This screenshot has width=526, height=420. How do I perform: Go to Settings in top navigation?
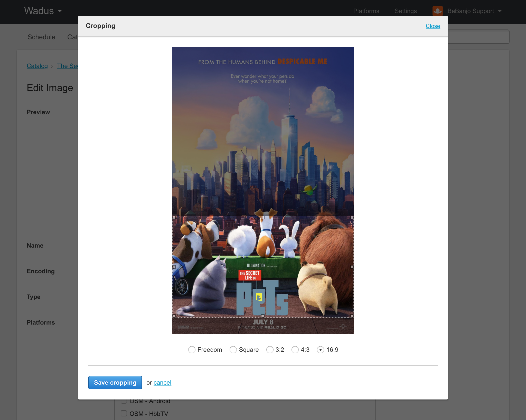[406, 11]
